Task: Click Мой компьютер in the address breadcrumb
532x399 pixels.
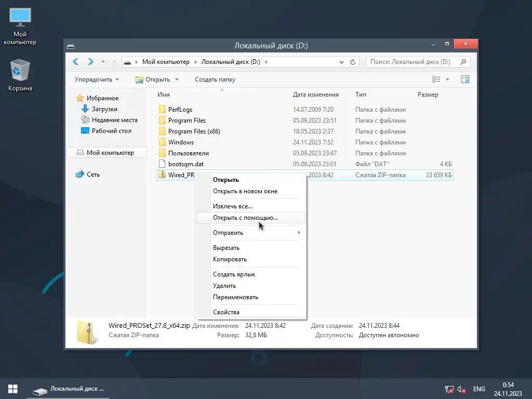Action: tap(166, 62)
